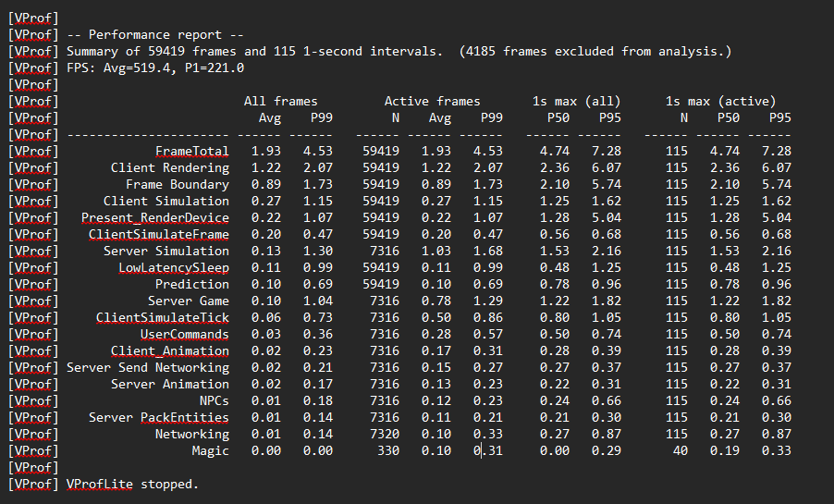Click Prediction's 1s max active P95 value 0.96
Screen dimensions: 834x504
pos(777,284)
